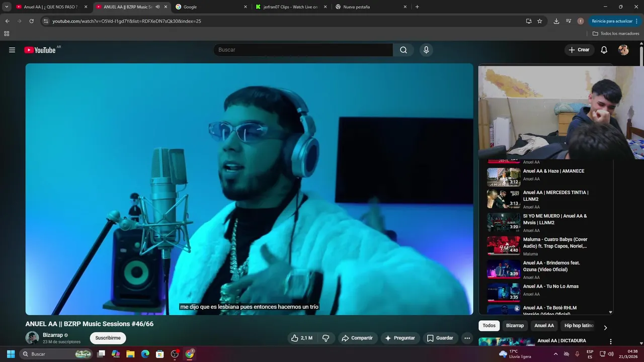Click Reinicia para actualizar button
This screenshot has width=644, height=362.
612,21
